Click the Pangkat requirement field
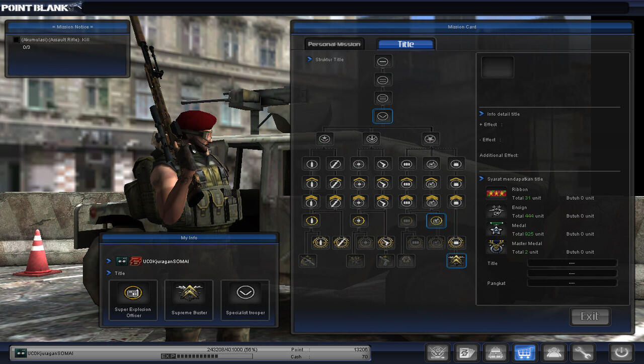Screen dimensions: 644x364 [x=572, y=283]
